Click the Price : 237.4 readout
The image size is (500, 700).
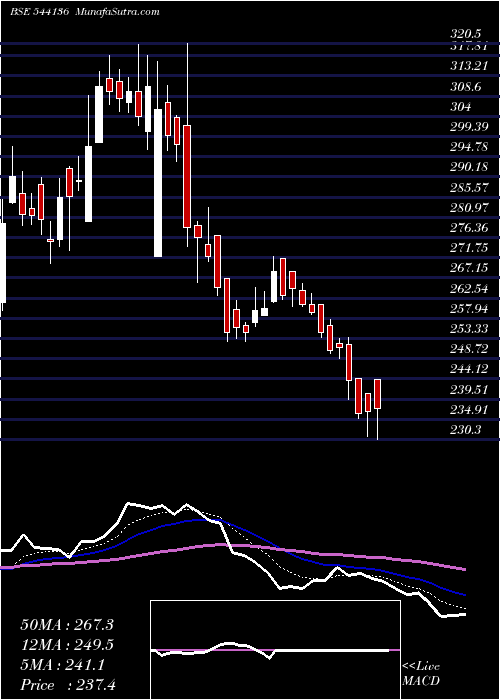pos(68,684)
